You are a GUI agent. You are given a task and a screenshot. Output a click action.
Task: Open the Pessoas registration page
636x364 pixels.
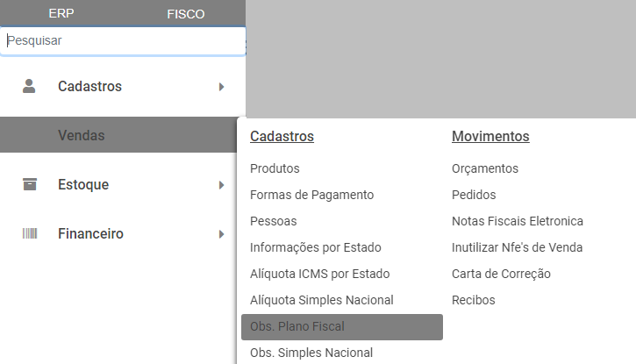tap(273, 221)
